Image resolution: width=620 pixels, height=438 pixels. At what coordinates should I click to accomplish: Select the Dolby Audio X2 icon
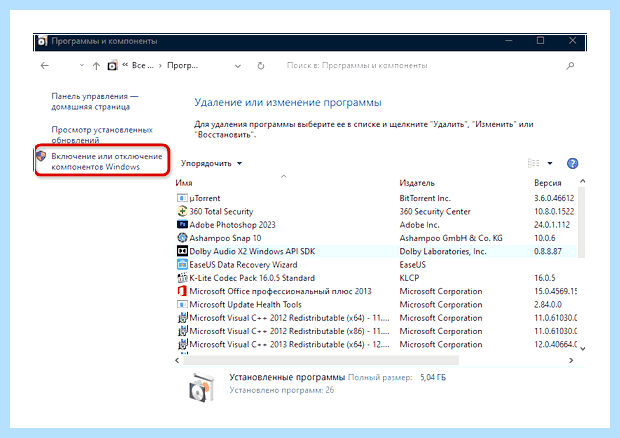(x=182, y=251)
